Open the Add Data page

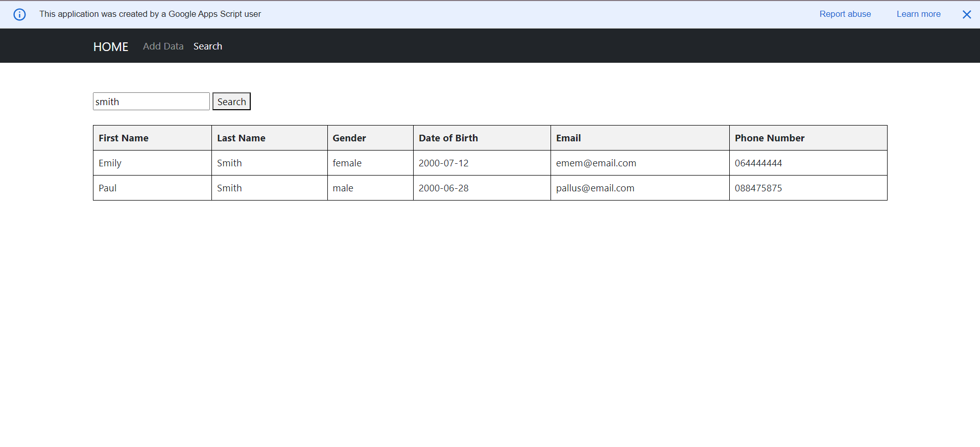163,46
